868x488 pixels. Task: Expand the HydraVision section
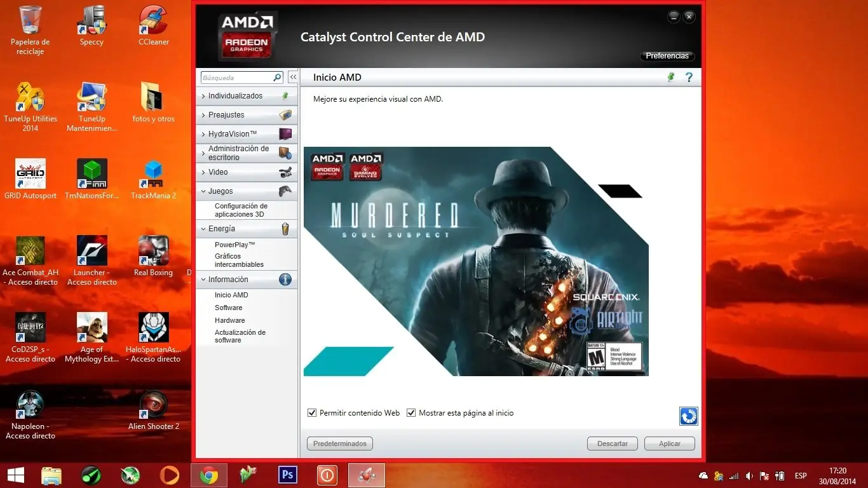pyautogui.click(x=247, y=134)
